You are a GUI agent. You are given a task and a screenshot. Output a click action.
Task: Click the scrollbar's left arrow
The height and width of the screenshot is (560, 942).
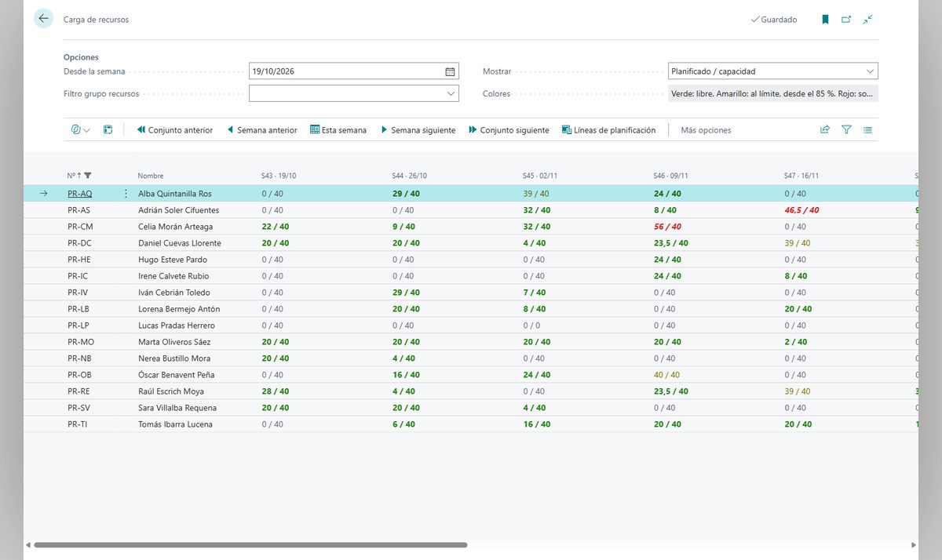pyautogui.click(x=28, y=544)
